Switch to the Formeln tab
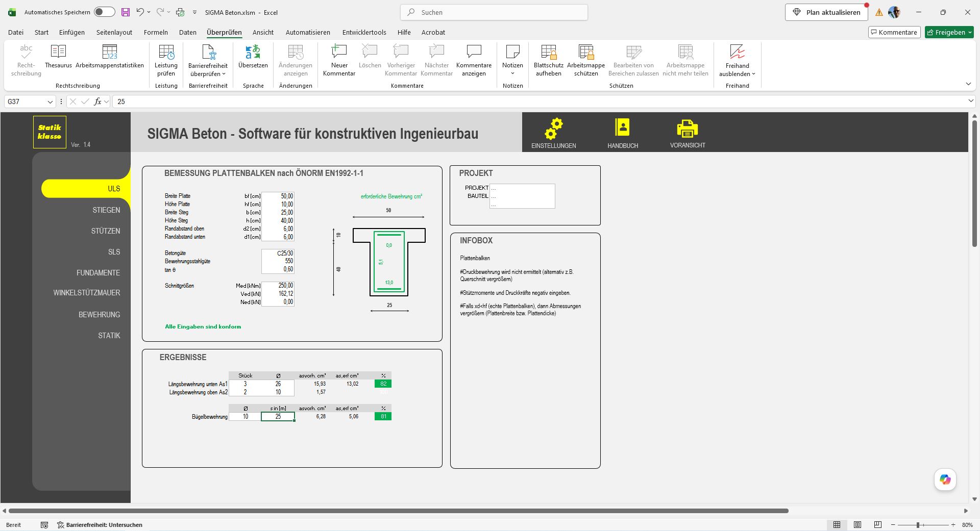The image size is (980, 531). click(x=156, y=32)
